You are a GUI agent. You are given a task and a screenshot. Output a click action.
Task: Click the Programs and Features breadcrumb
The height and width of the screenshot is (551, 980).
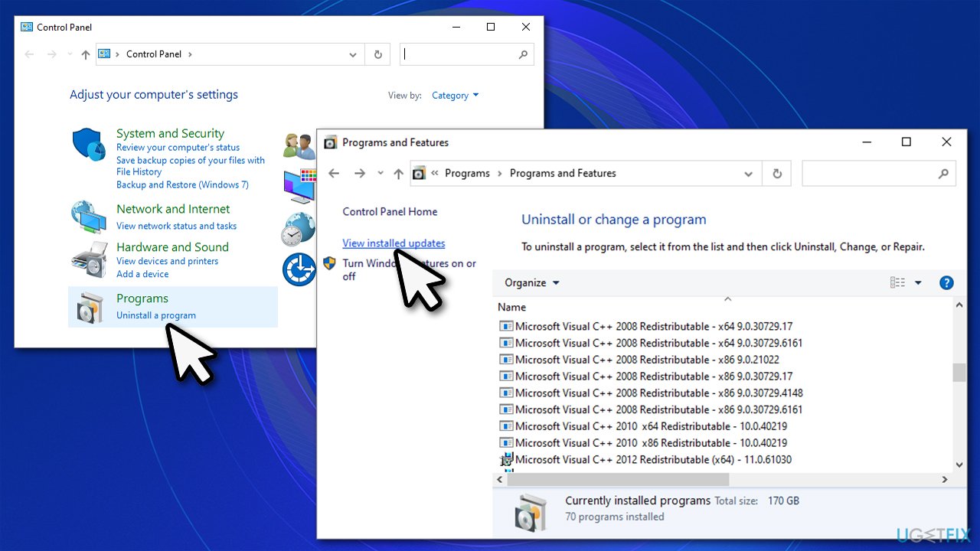(x=563, y=174)
